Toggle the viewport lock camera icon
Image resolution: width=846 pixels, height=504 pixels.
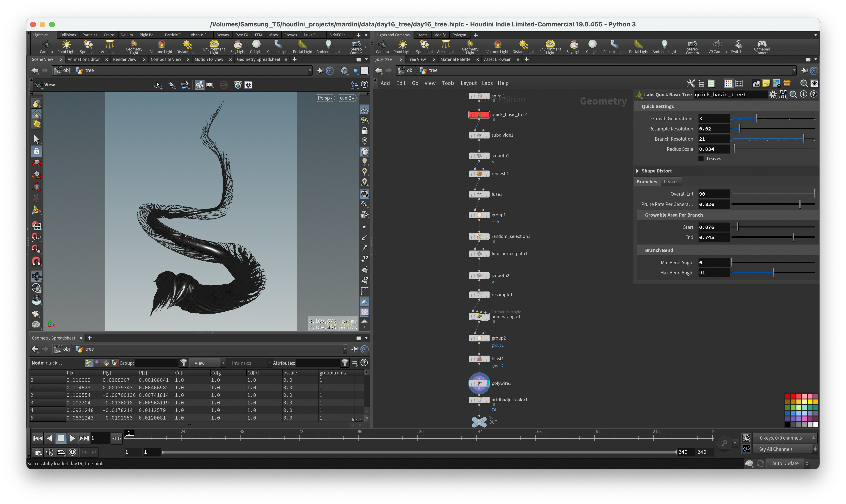click(364, 131)
